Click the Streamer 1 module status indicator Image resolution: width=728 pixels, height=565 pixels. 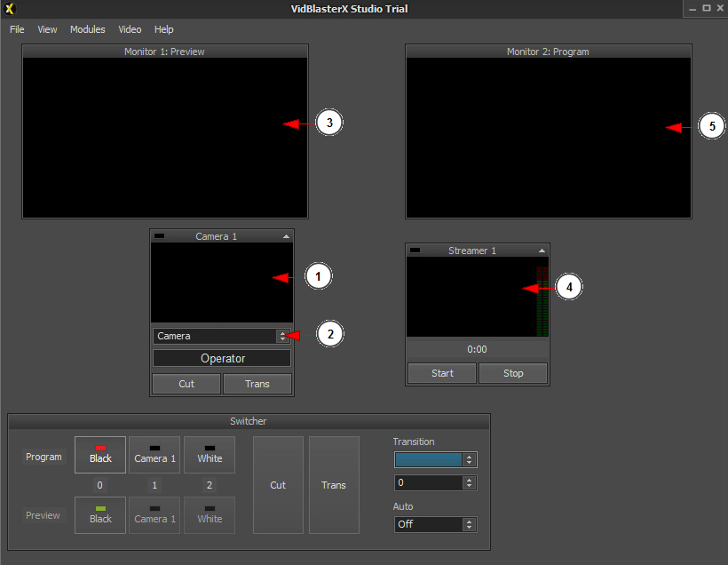pos(415,251)
